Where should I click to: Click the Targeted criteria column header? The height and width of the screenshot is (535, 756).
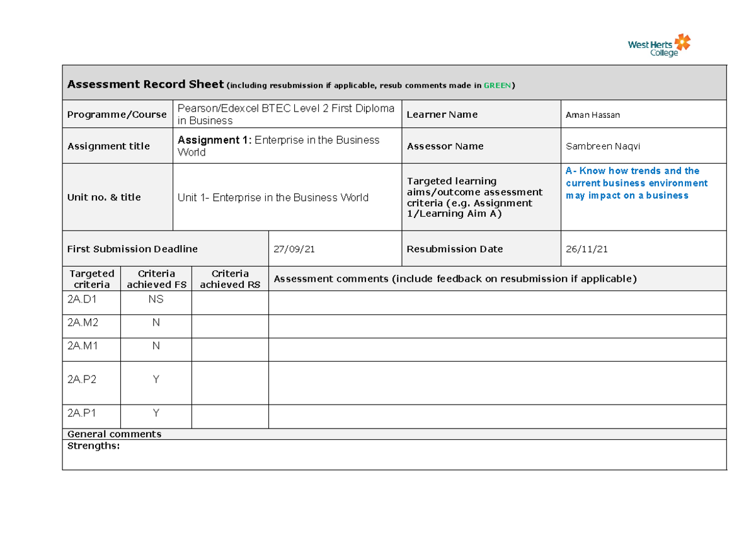pos(91,279)
